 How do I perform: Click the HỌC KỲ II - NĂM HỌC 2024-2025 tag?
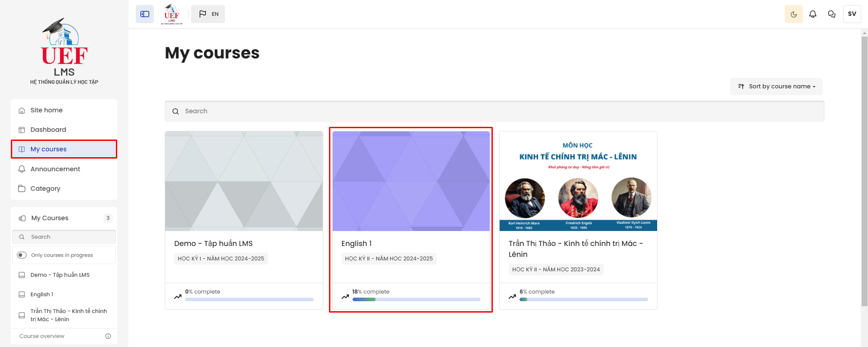[x=389, y=259]
